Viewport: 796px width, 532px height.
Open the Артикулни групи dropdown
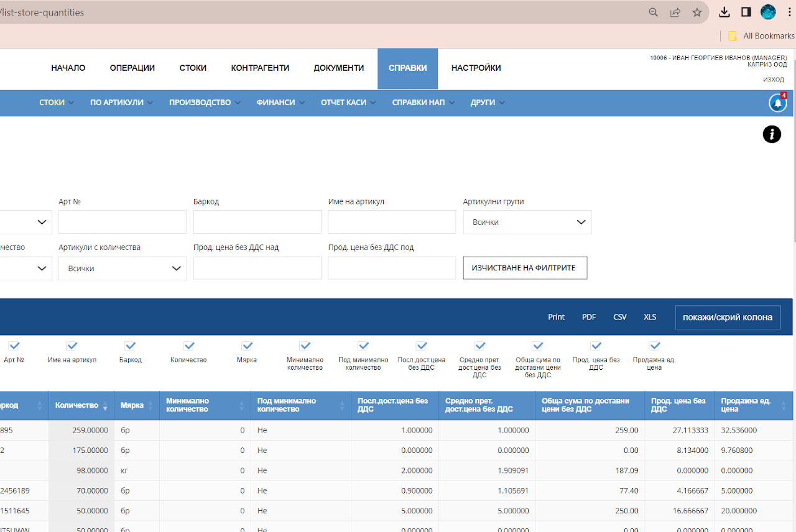click(527, 222)
